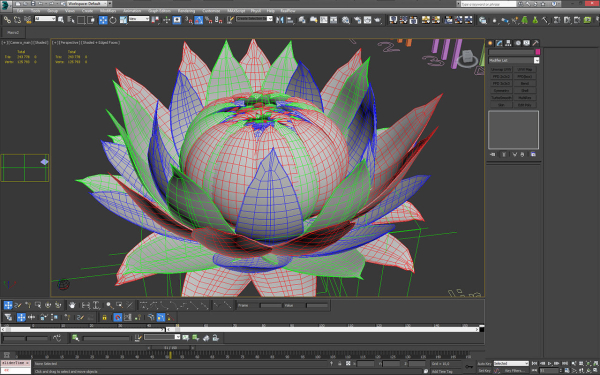The height and width of the screenshot is (375, 600).
Task: Click the Shell modifier button
Action: [525, 91]
